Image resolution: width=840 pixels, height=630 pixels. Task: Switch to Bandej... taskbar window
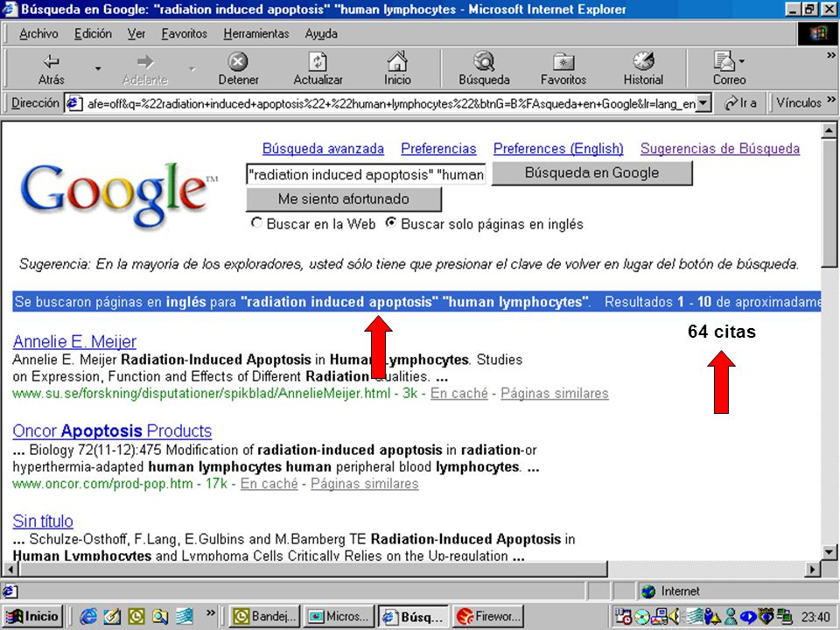(x=264, y=617)
